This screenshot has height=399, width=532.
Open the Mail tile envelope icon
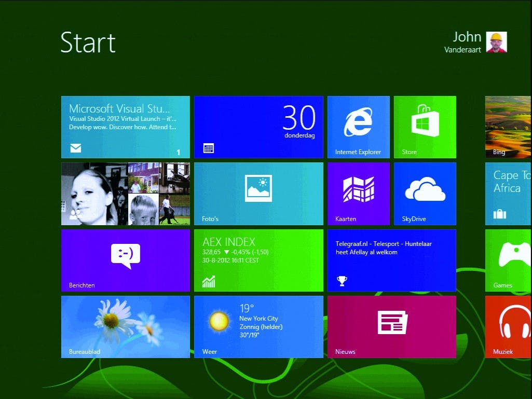click(x=76, y=148)
